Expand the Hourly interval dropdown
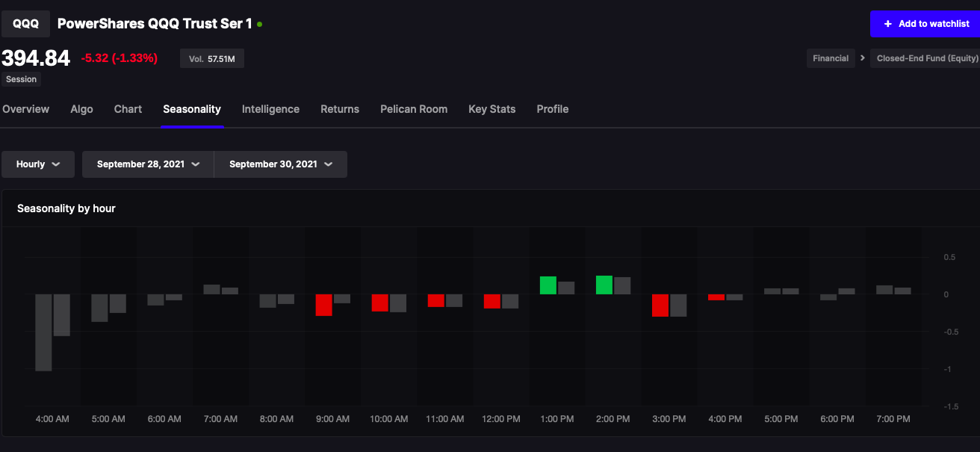980x452 pixels. coord(38,164)
